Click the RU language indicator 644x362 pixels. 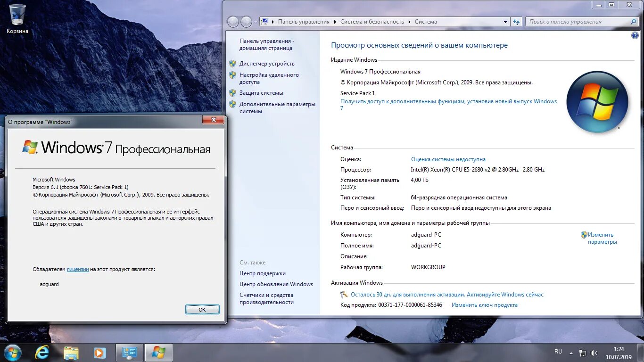coord(558,352)
